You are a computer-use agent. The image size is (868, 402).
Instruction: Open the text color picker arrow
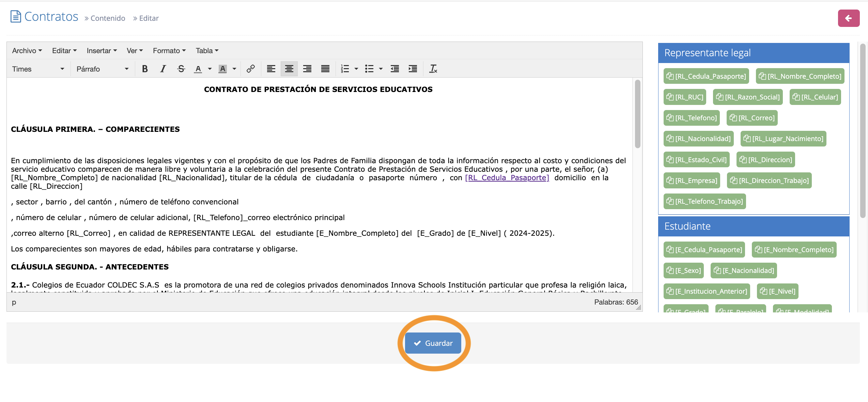pos(210,69)
